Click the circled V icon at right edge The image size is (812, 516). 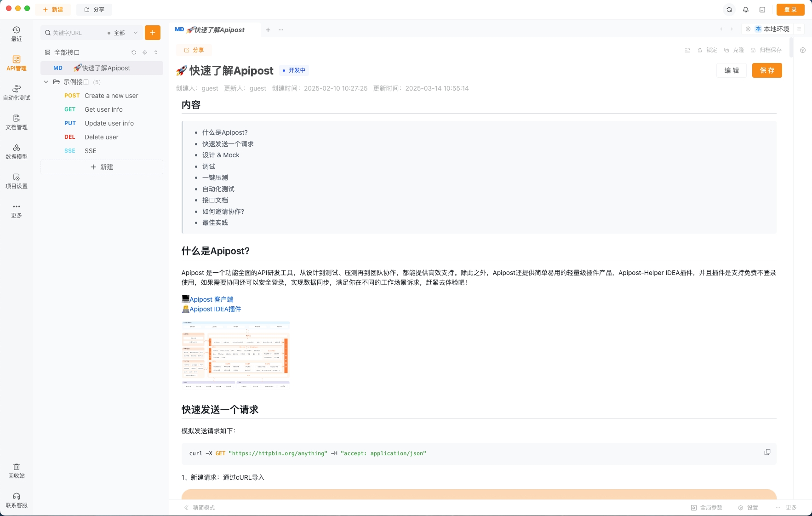803,50
